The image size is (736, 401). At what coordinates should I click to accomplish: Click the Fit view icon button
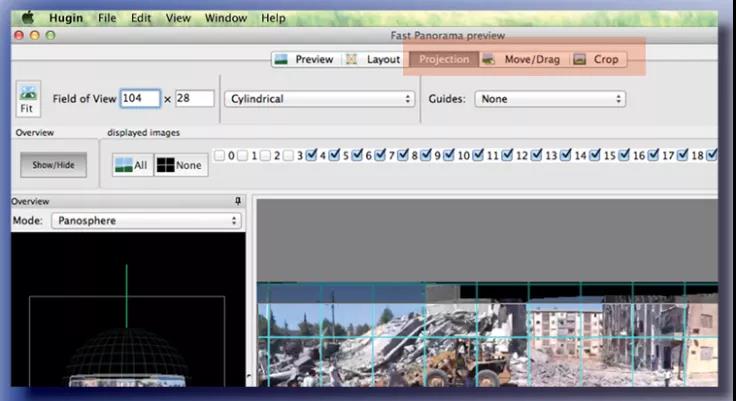(28, 100)
